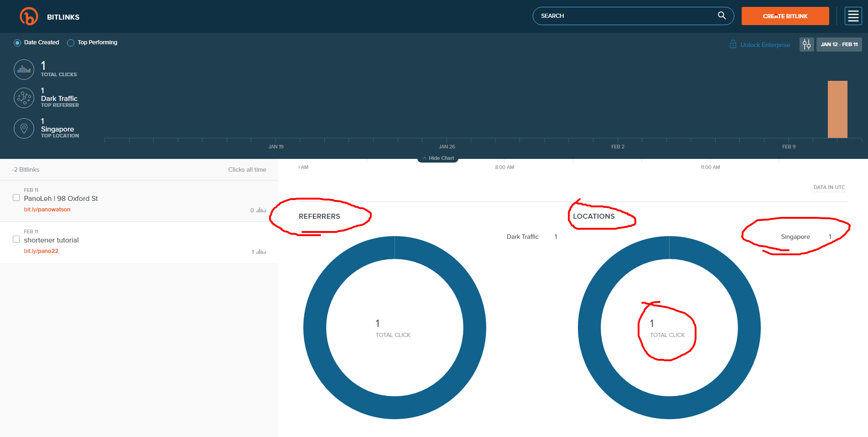
Task: Click the Dark Traffic referrer legend entry
Action: click(x=532, y=237)
